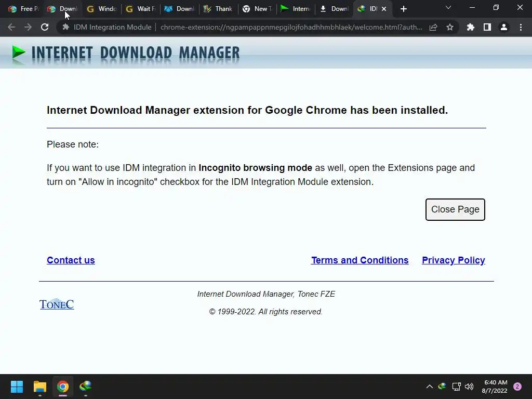Open the tab search dropdown chevron
This screenshot has width=532, height=399.
pyautogui.click(x=448, y=7)
